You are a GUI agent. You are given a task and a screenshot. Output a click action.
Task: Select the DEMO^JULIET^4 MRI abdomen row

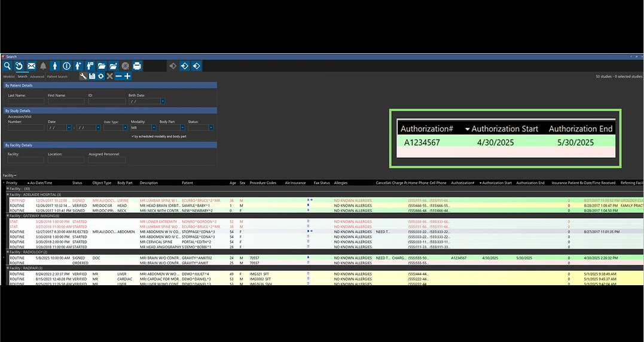(326, 274)
